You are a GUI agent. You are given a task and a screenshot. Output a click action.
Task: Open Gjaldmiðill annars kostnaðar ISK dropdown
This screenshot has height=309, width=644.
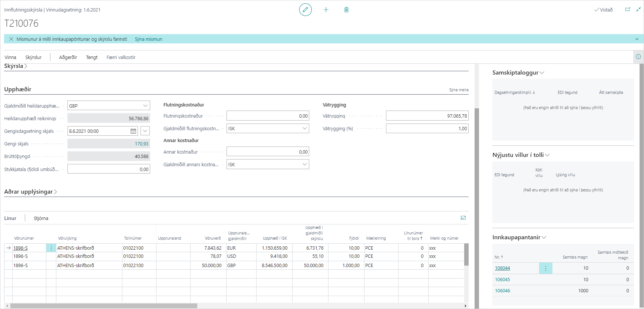tap(304, 164)
